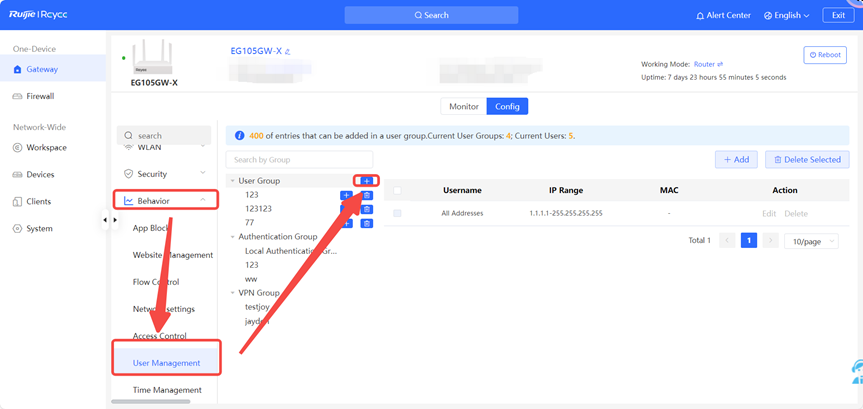Collapse sidebar with left arrow handle
The width and height of the screenshot is (863, 409).
(x=105, y=220)
